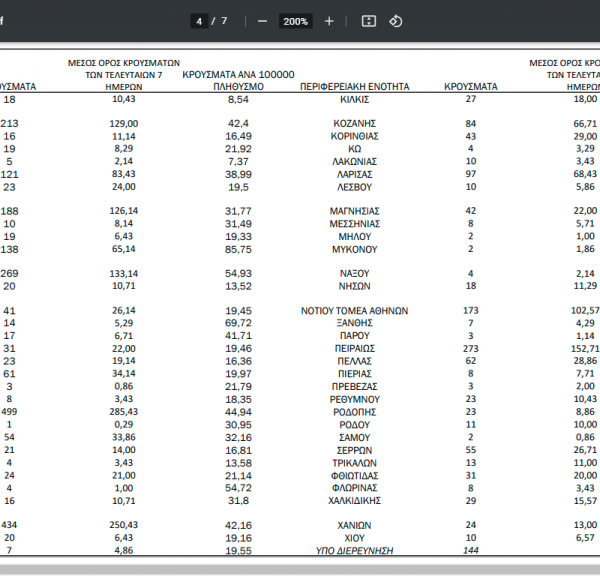Click the ΛΑΚΩΝΙΑΣ row name
The width and height of the screenshot is (600, 576).
(x=355, y=162)
